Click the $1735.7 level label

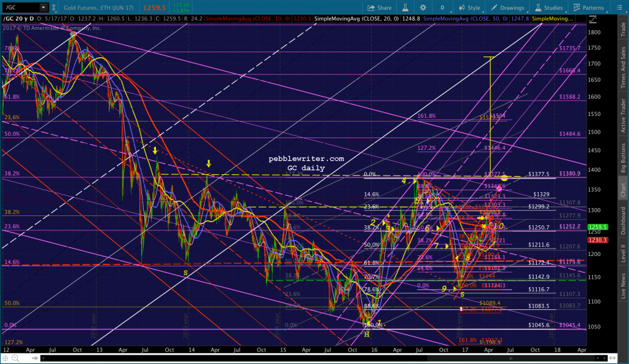(x=569, y=48)
